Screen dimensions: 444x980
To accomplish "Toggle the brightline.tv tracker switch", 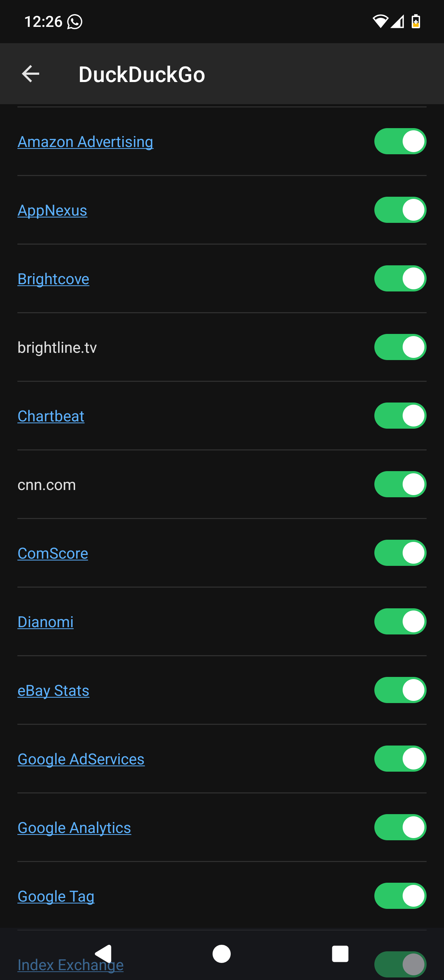I will [x=400, y=347].
